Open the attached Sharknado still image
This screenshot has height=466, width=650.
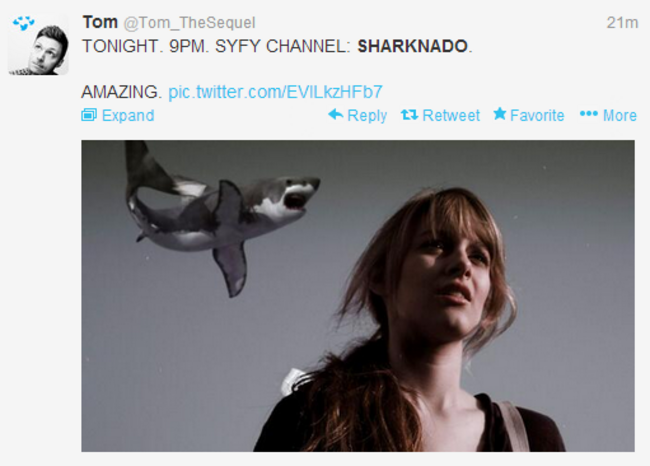click(358, 296)
